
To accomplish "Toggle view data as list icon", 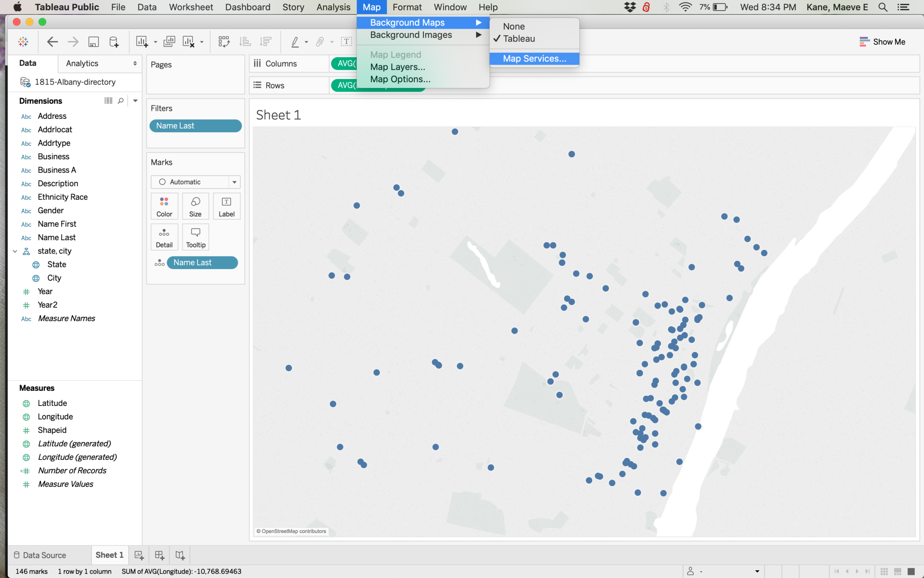I will tap(108, 101).
